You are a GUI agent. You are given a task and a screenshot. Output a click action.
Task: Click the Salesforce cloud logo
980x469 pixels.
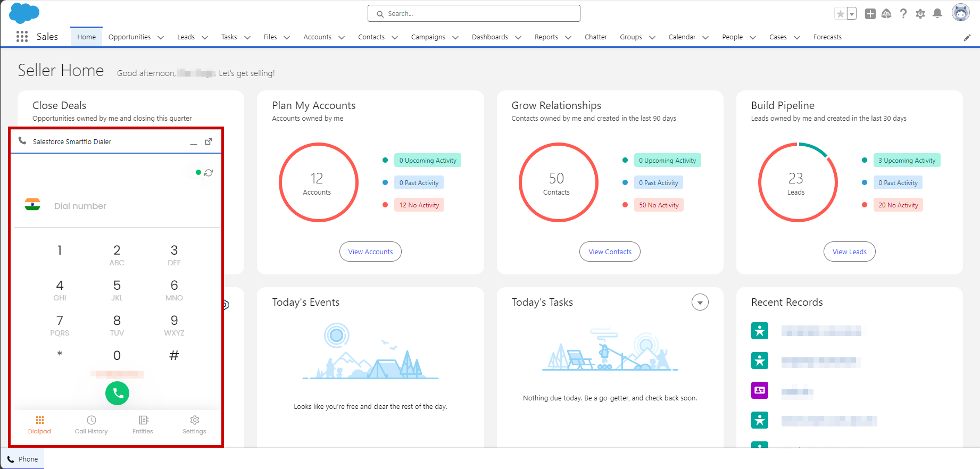coord(24,13)
